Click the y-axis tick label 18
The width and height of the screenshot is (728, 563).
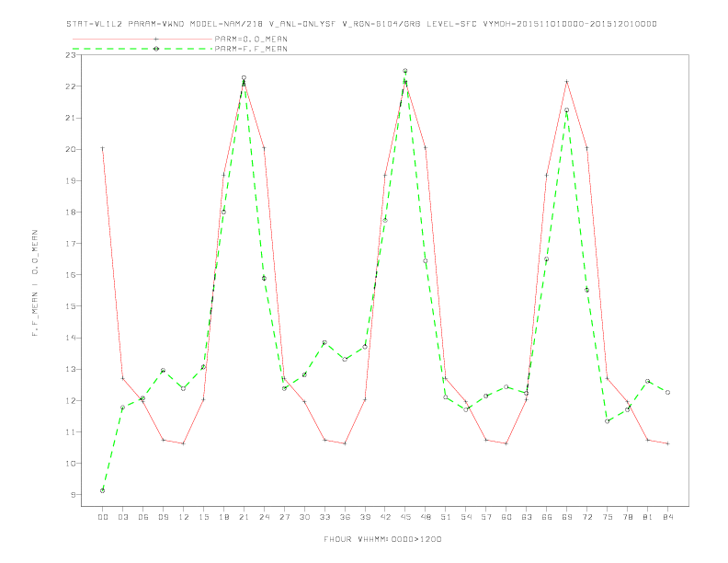click(71, 213)
